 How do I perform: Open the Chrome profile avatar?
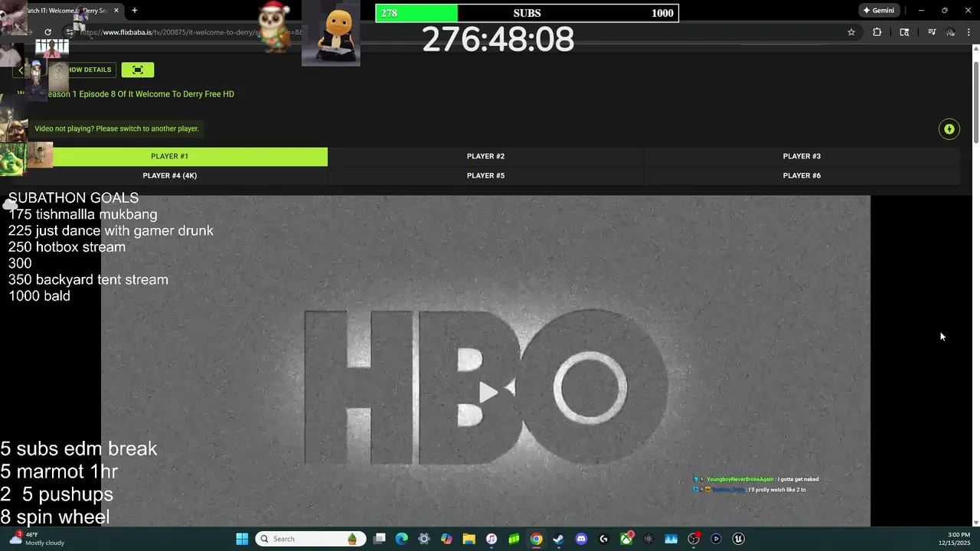(x=950, y=32)
